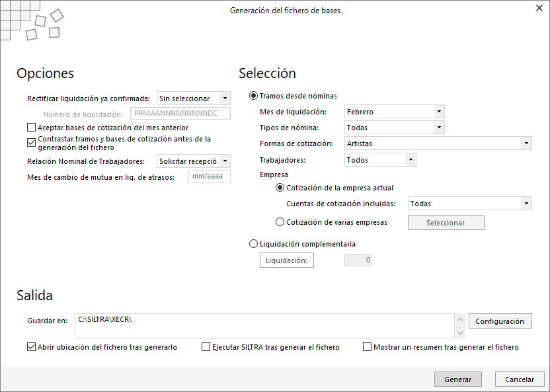Select the Liquidación complementaria radio option
The width and height of the screenshot is (550, 392).
(x=253, y=244)
